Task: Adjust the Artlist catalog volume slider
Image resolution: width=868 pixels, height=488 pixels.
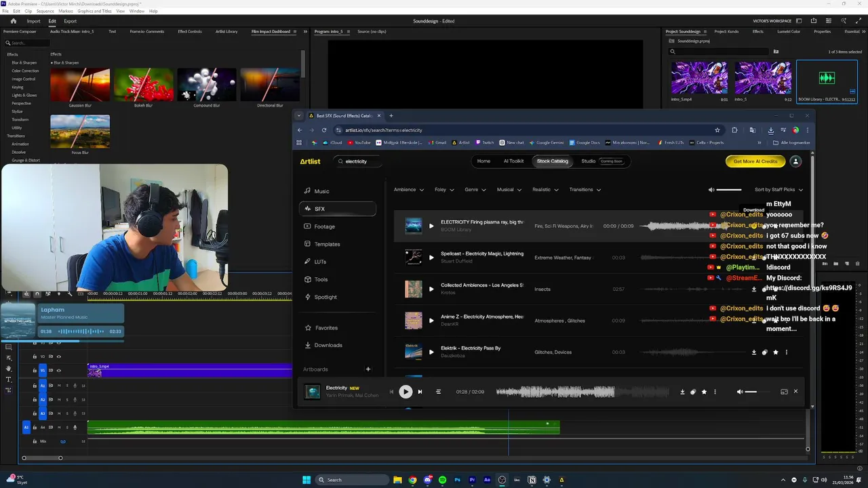Action: [728, 190]
